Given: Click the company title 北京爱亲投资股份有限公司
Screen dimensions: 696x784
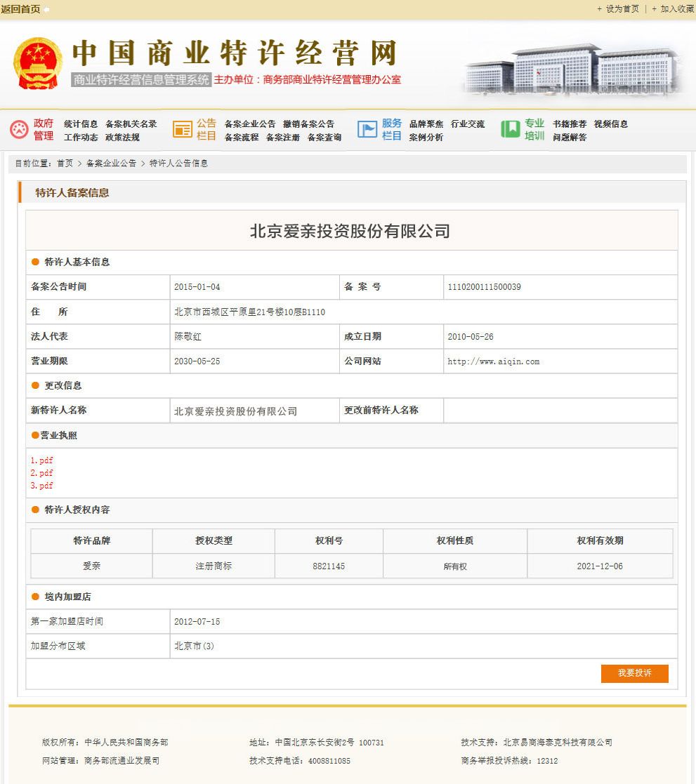Looking at the screenshot, I should tap(350, 232).
